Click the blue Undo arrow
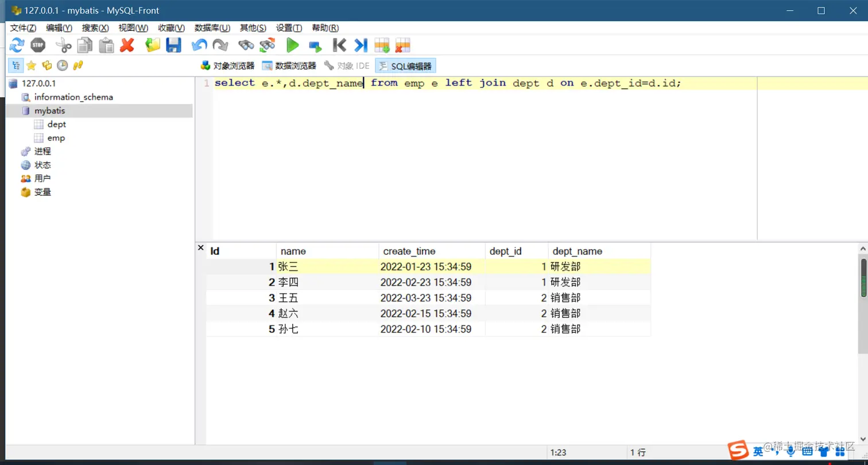 coord(199,45)
